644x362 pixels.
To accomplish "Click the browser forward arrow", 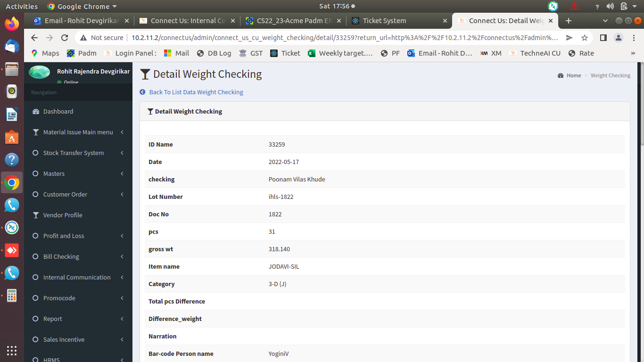I will (50, 38).
